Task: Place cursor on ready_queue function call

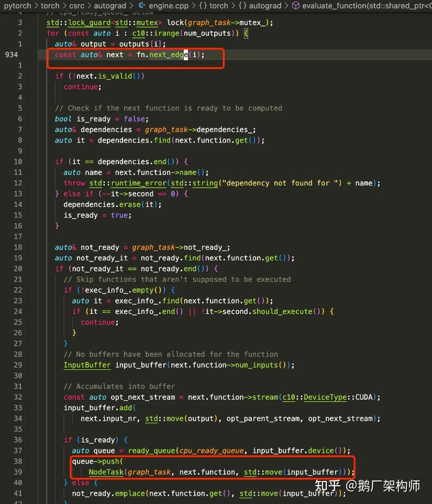Action: [152, 451]
